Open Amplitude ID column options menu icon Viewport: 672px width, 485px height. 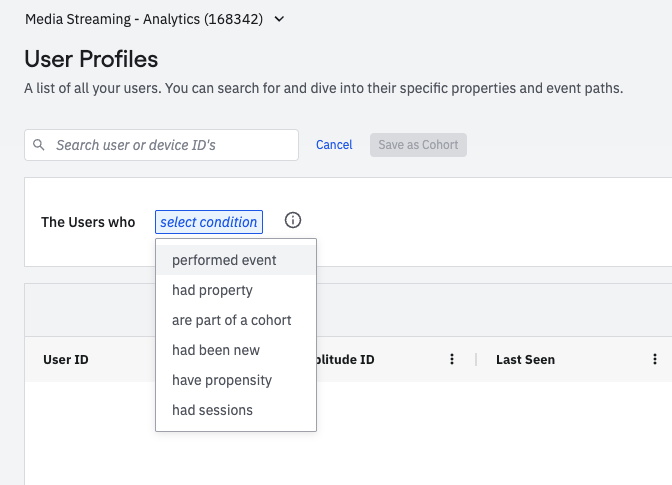pyautogui.click(x=452, y=360)
